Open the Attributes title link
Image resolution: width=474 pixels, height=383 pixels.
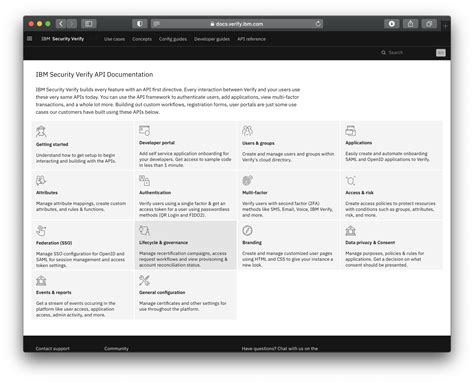[47, 193]
